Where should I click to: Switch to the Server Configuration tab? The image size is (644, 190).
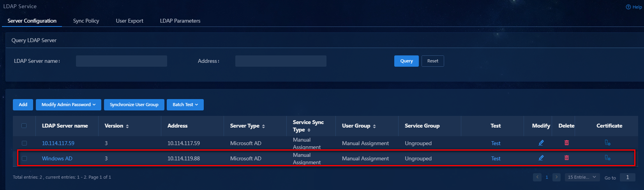pos(32,21)
